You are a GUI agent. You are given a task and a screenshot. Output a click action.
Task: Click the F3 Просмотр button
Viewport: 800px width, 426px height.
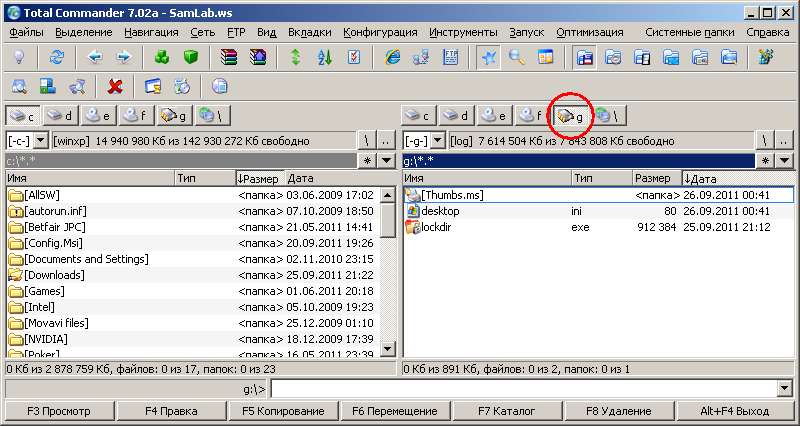point(59,411)
